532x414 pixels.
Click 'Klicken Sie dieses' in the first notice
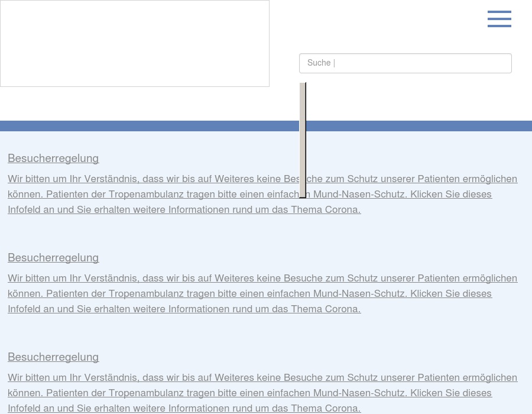[451, 195]
